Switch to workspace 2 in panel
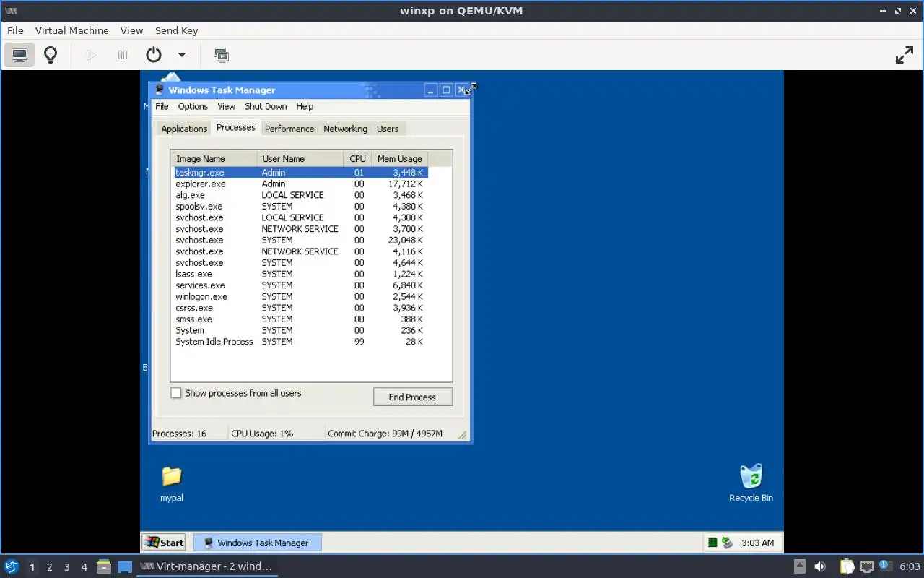 (49, 567)
